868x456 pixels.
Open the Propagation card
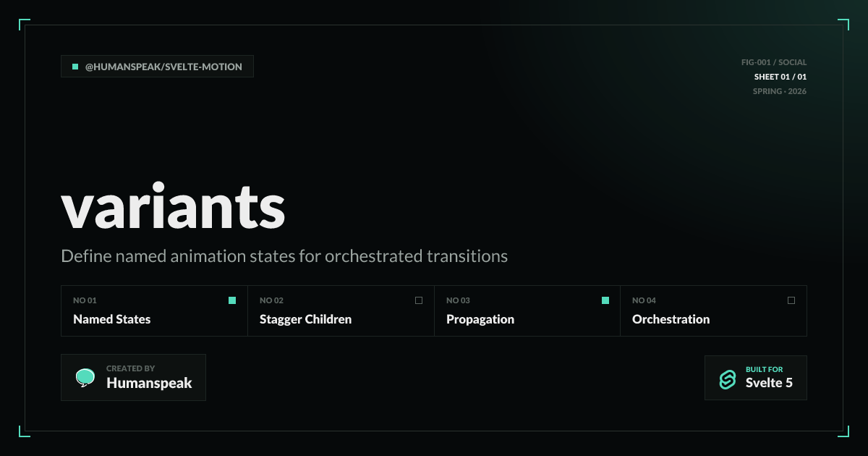click(x=527, y=311)
